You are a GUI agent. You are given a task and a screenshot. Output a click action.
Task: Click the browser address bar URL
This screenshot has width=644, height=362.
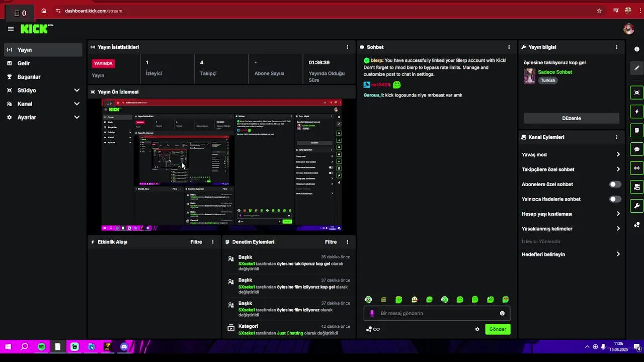click(x=94, y=11)
